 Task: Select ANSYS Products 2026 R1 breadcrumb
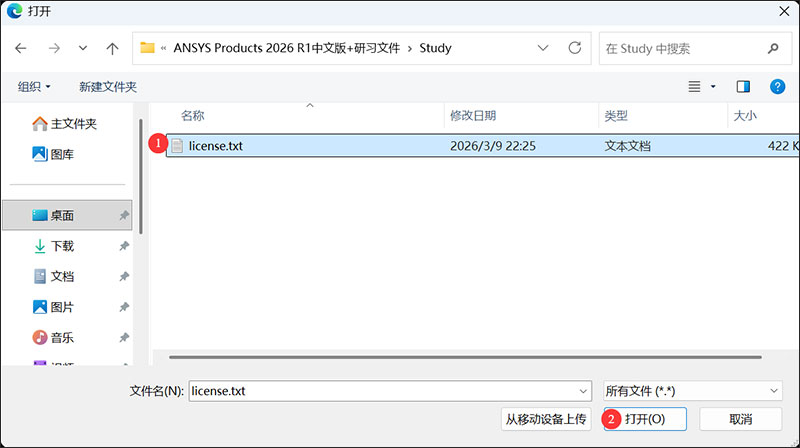[287, 48]
